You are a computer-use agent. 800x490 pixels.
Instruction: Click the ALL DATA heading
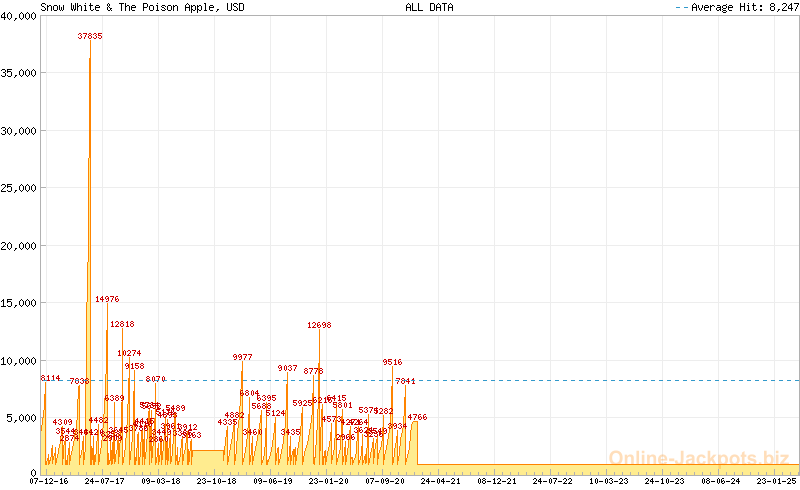pyautogui.click(x=429, y=7)
